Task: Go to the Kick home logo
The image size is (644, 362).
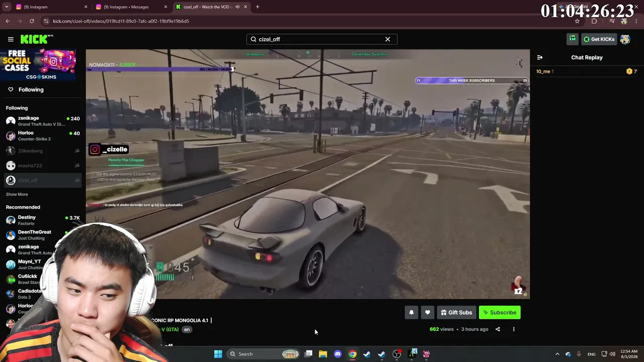Action: tap(37, 39)
